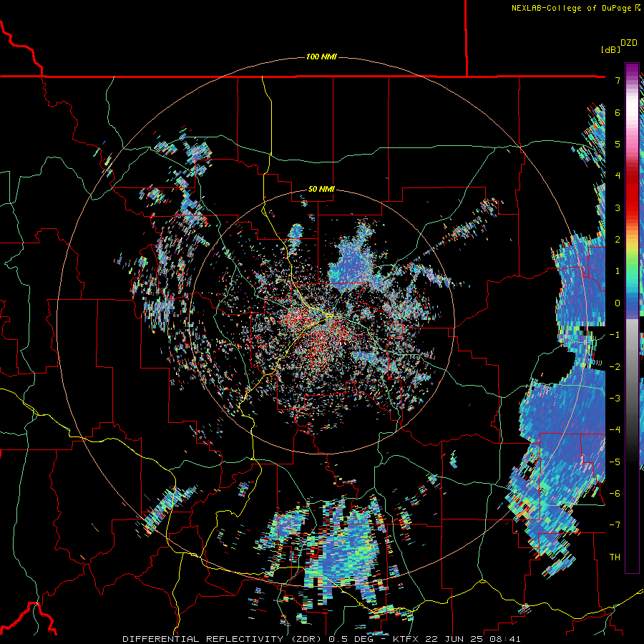Screen dimensions: 644x644
Task: Click the '50 NMI' range ring label
Action: click(x=321, y=190)
